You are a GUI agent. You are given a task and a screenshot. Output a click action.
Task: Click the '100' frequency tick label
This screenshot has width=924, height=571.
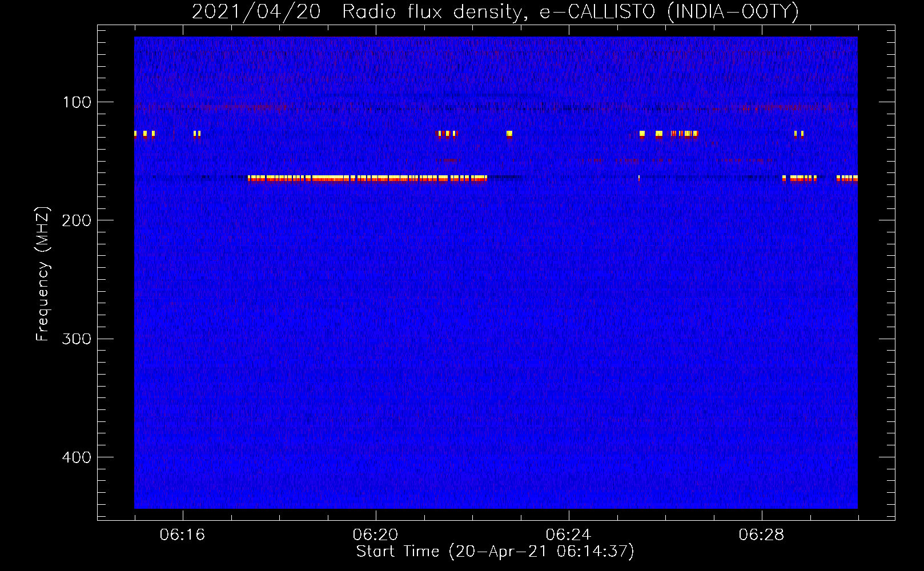click(x=77, y=102)
